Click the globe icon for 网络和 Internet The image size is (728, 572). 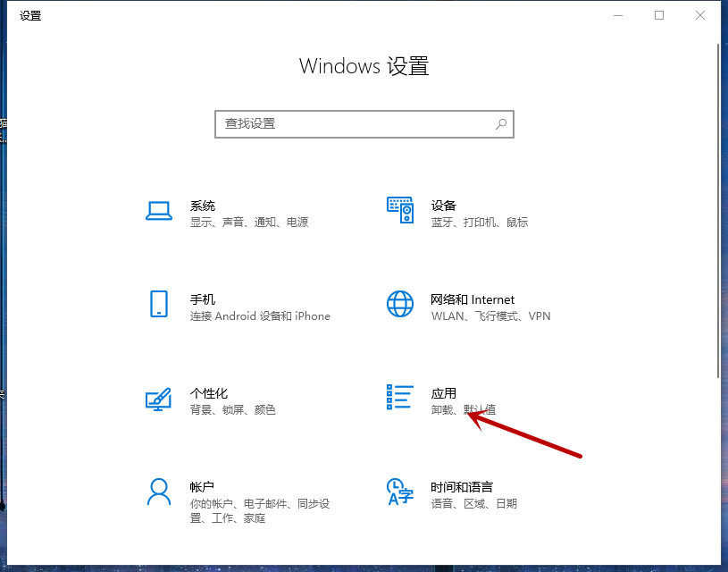400,304
